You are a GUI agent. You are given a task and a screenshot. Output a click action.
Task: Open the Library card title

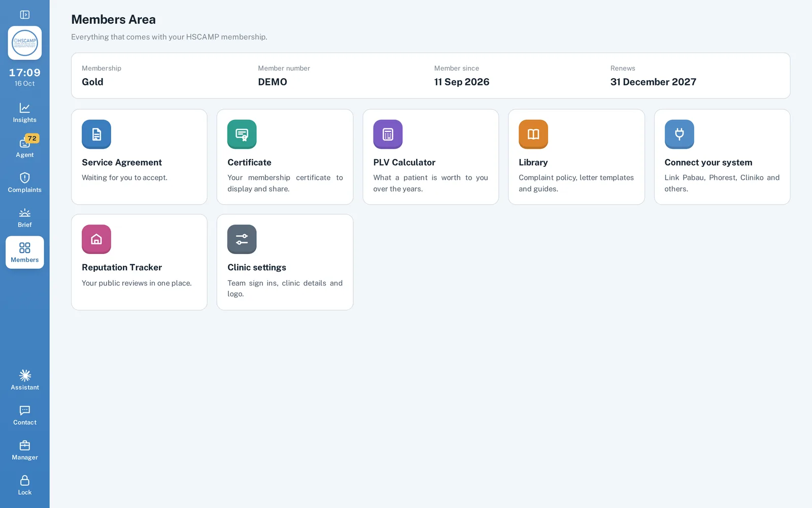[x=533, y=163]
